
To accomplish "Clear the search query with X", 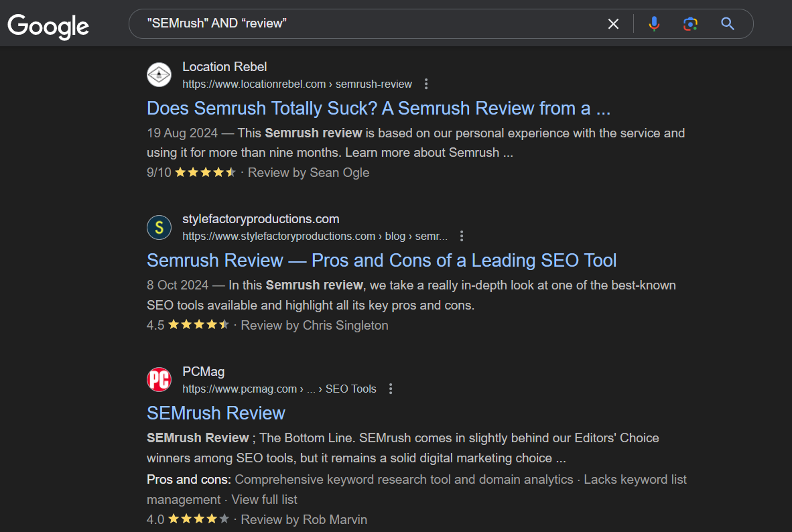I will pyautogui.click(x=613, y=23).
